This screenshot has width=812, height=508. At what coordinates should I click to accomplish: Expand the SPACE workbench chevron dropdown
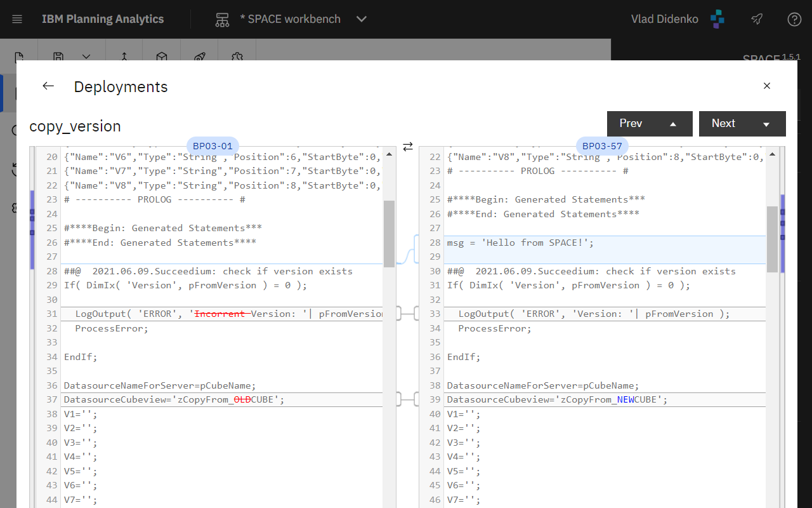(362, 19)
